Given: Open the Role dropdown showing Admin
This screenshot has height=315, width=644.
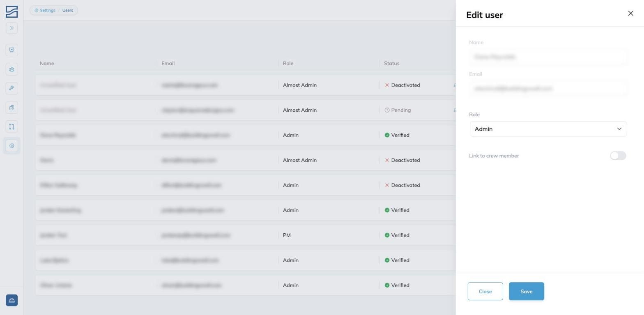Looking at the screenshot, I should pyautogui.click(x=548, y=129).
